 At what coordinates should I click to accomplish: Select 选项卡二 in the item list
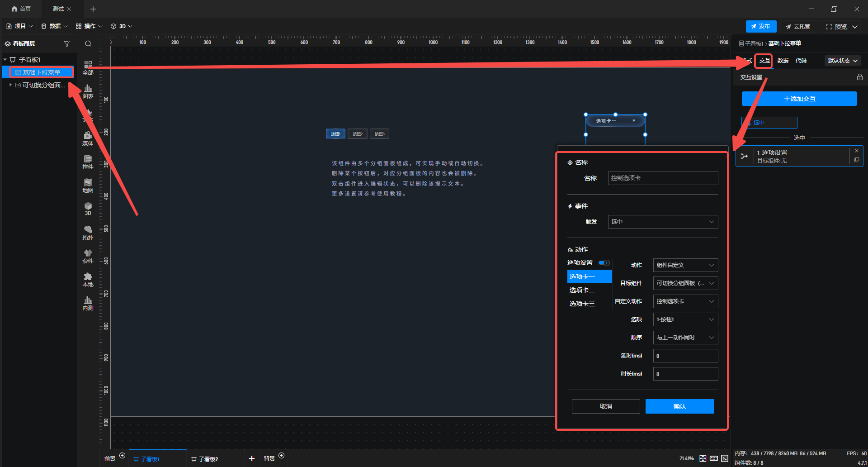(x=582, y=290)
